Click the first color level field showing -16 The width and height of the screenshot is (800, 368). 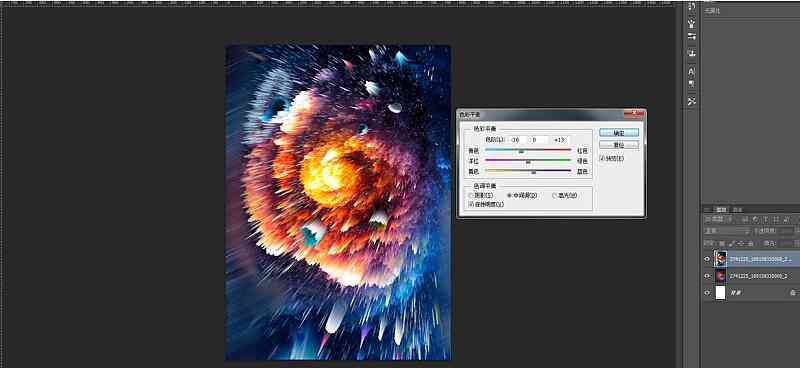pyautogui.click(x=516, y=139)
